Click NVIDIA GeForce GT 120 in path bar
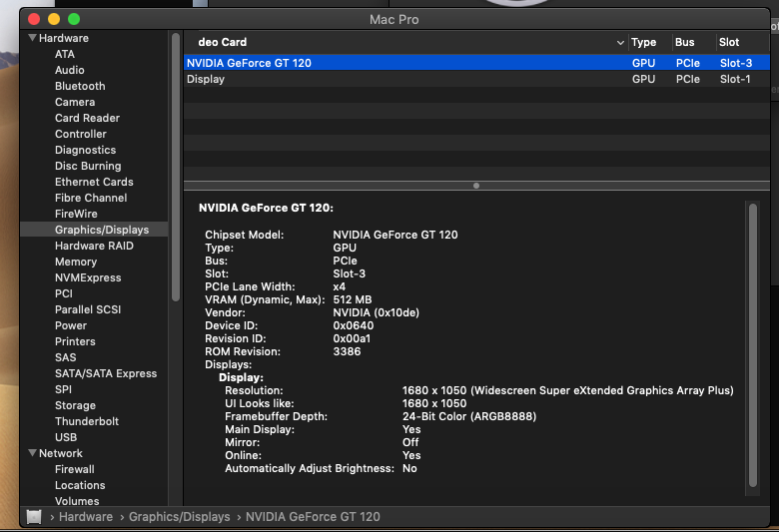 pyautogui.click(x=313, y=517)
